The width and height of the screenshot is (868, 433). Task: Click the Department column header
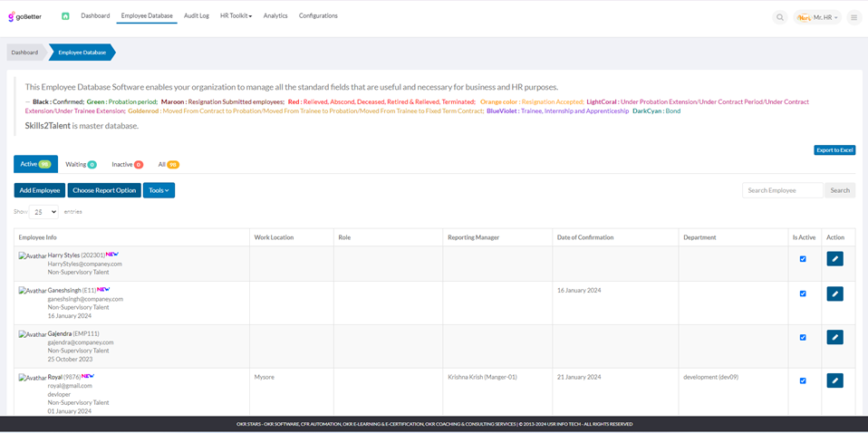[734, 237]
